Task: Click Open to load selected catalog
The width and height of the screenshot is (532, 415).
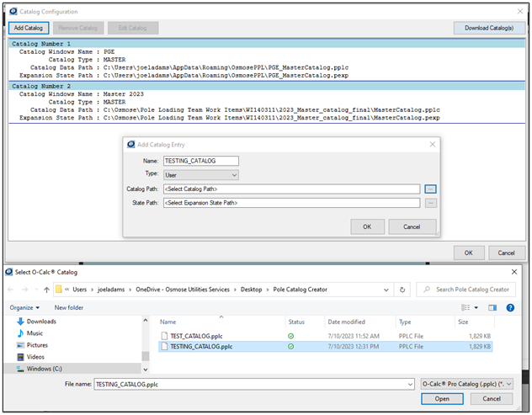Action: click(x=442, y=399)
